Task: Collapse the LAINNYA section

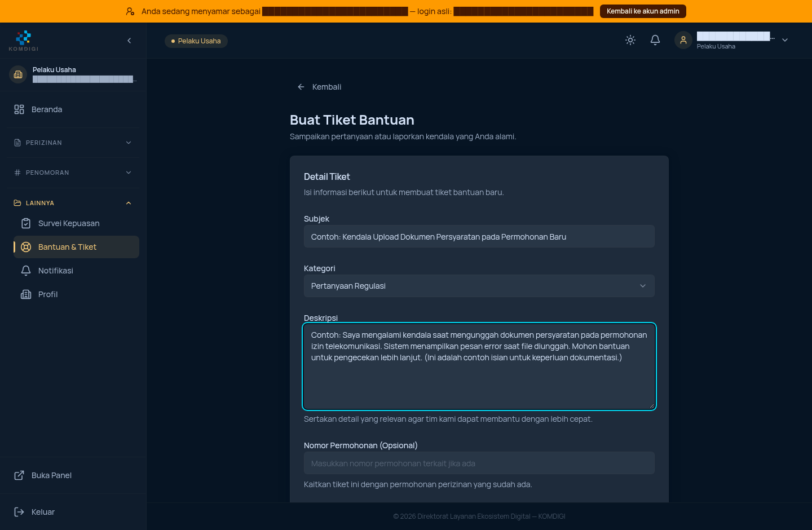Action: [x=73, y=203]
